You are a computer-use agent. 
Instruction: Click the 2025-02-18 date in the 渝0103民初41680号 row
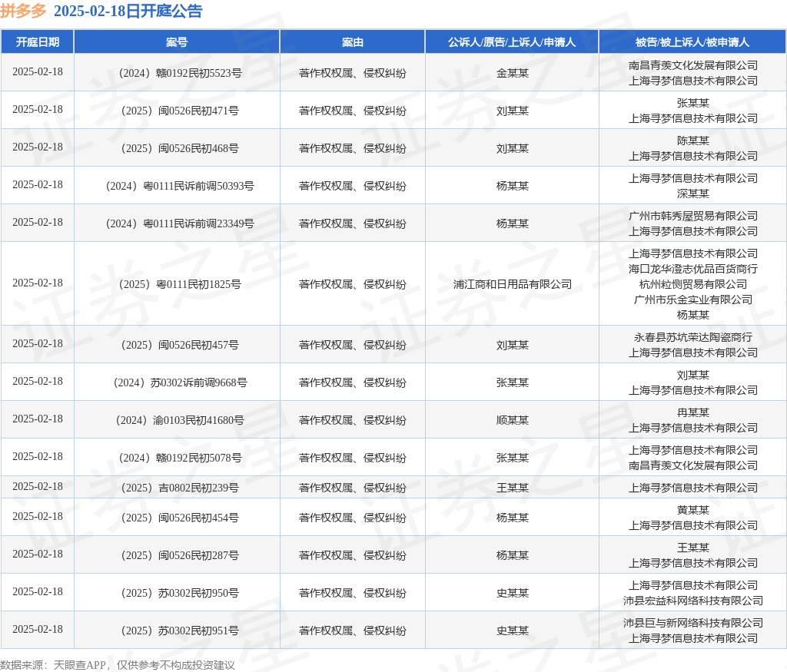38,419
